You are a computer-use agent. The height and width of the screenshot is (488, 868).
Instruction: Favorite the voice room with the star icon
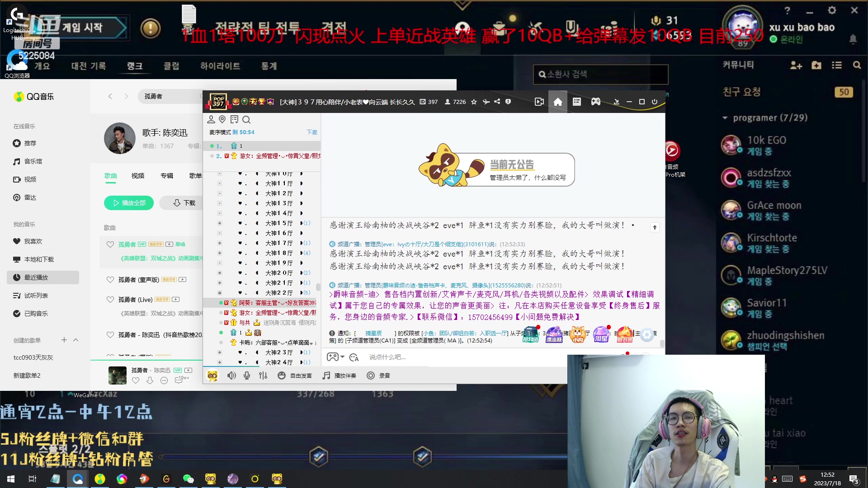point(474,102)
